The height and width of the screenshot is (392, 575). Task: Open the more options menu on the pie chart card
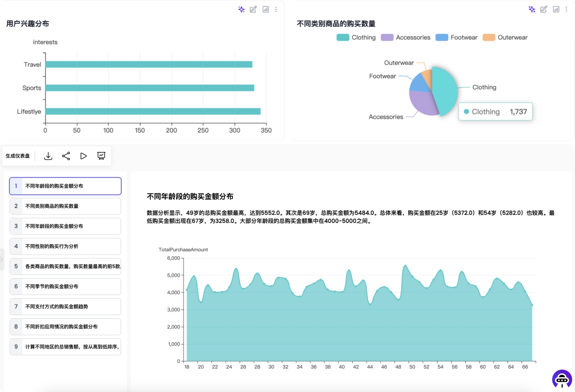click(x=566, y=9)
